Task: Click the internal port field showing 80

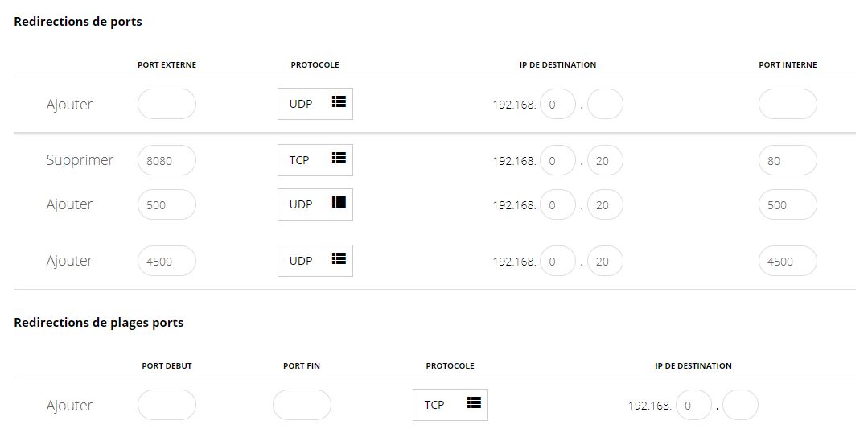Action: (788, 160)
